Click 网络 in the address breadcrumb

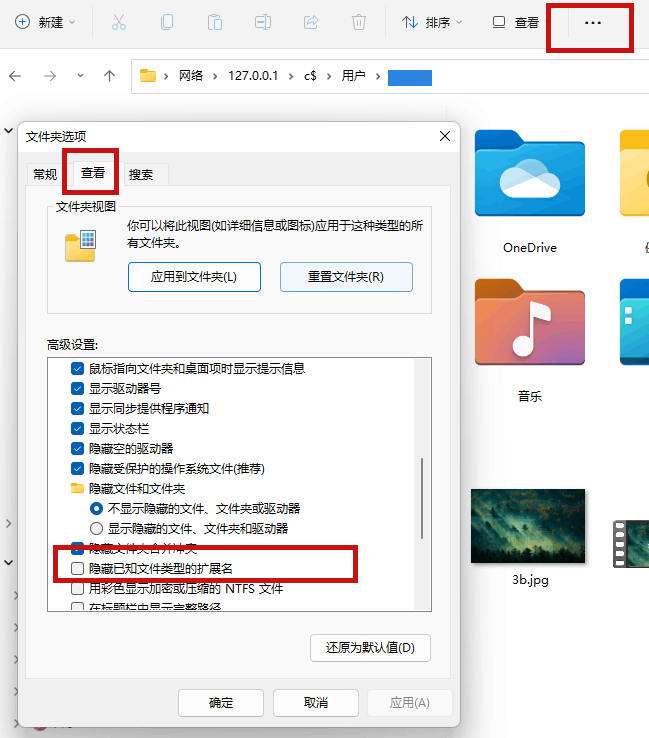point(191,76)
